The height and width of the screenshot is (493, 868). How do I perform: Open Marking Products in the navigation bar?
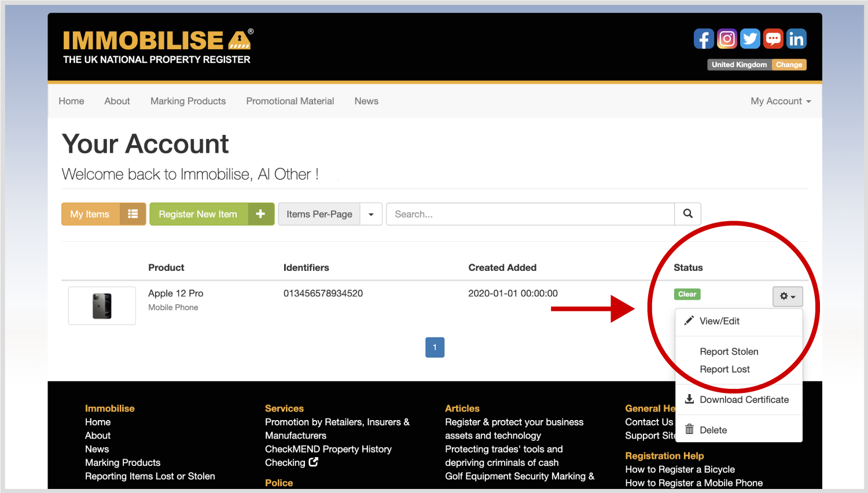[188, 101]
